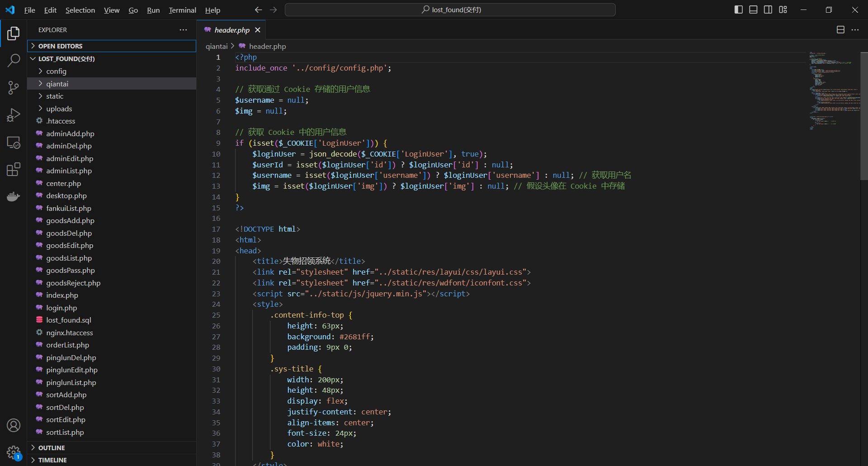The height and width of the screenshot is (466, 868).
Task: Open the Remote Explorer view
Action: (14, 142)
